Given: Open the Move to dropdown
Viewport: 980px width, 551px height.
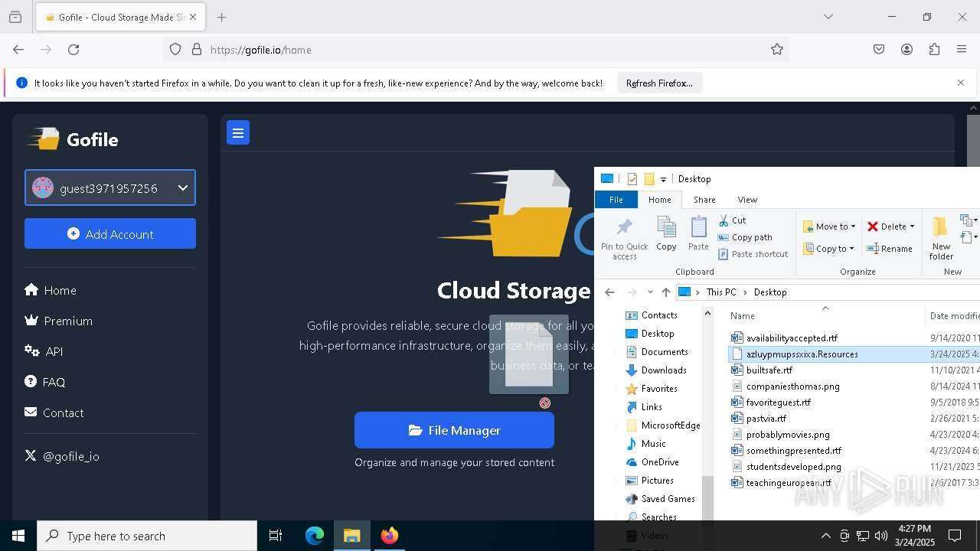Looking at the screenshot, I should (x=829, y=227).
